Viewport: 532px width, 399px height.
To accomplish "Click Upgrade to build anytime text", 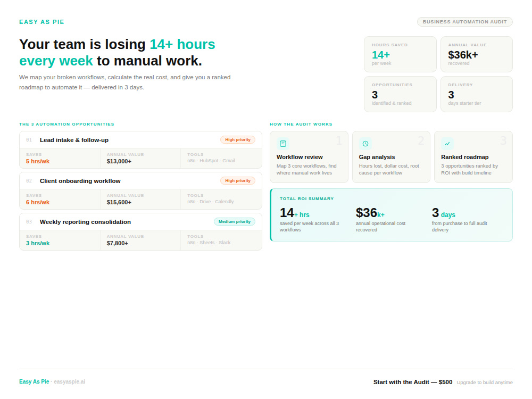I will click(485, 383).
